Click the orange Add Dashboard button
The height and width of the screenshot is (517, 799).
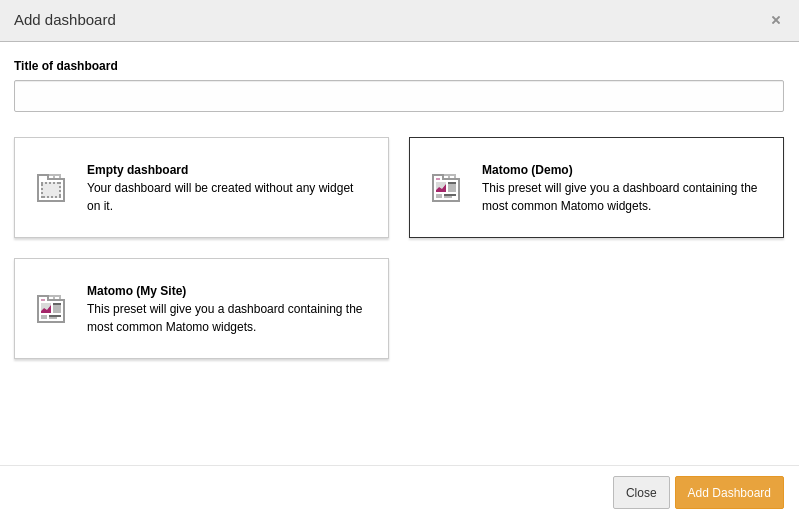click(x=728, y=492)
